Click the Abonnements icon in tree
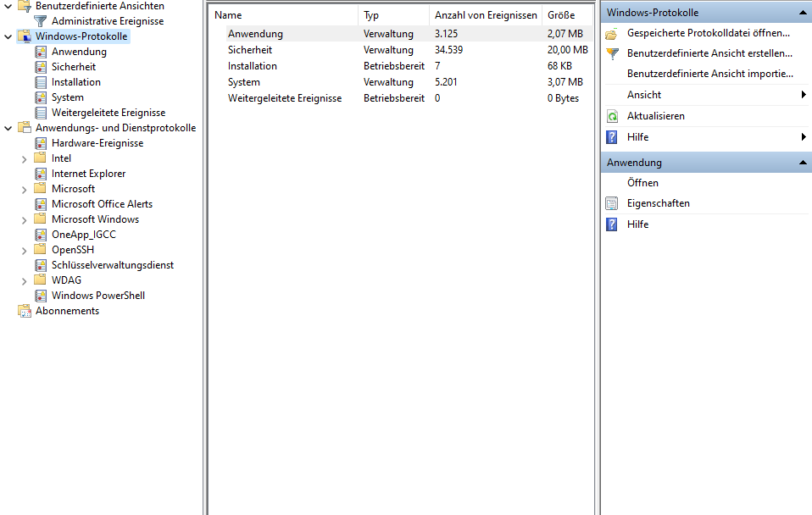812x515 pixels. [25, 311]
